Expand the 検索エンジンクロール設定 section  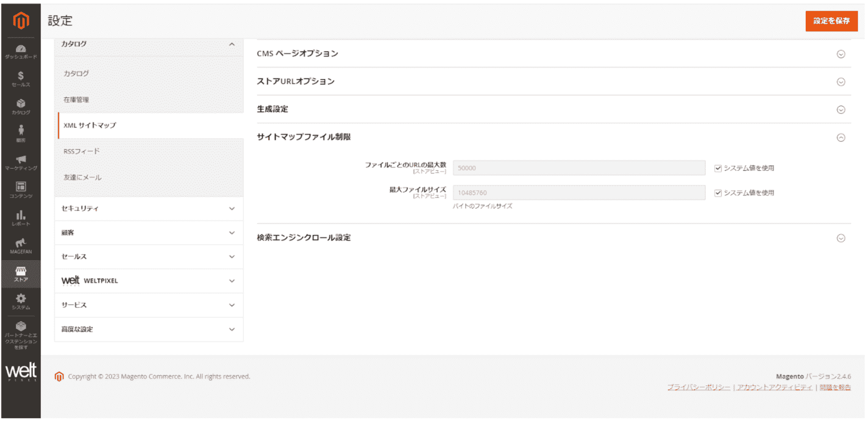841,238
